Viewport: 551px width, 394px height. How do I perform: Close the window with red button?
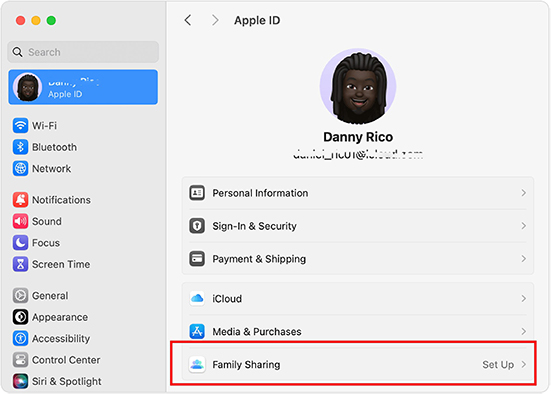click(21, 20)
